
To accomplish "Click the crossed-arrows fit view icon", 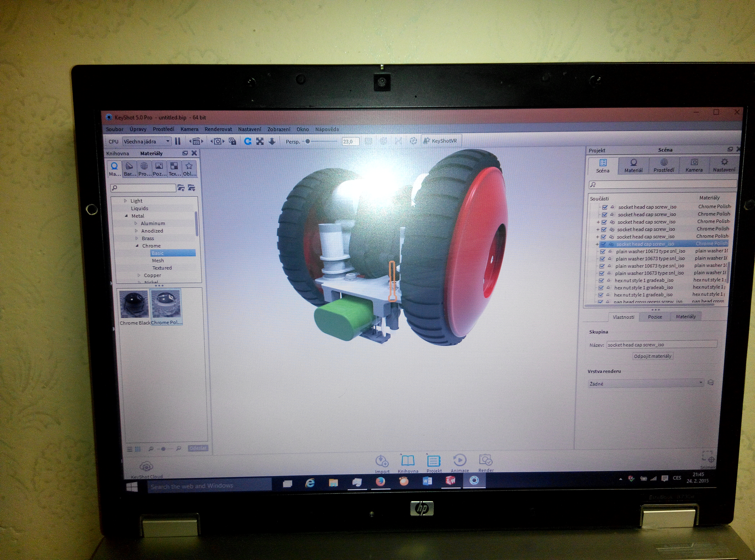I will pos(260,141).
